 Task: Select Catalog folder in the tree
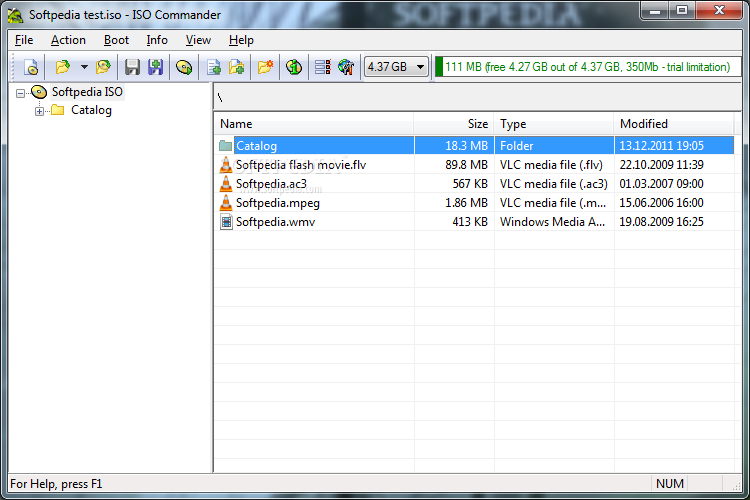coord(91,110)
